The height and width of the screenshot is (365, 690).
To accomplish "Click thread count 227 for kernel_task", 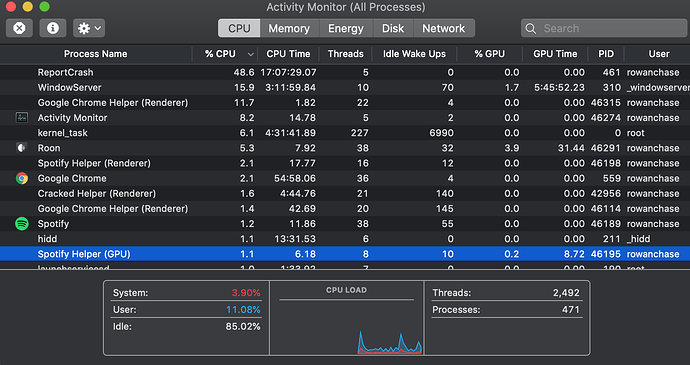I will click(x=360, y=133).
